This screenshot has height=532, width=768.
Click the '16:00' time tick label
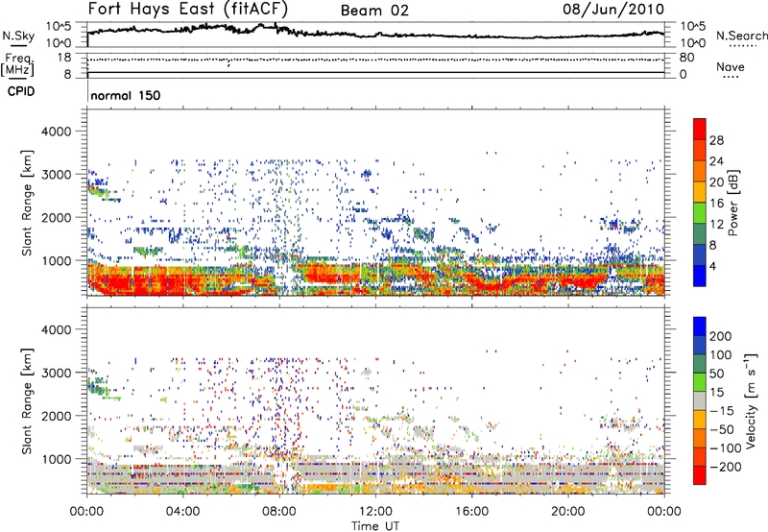click(471, 512)
